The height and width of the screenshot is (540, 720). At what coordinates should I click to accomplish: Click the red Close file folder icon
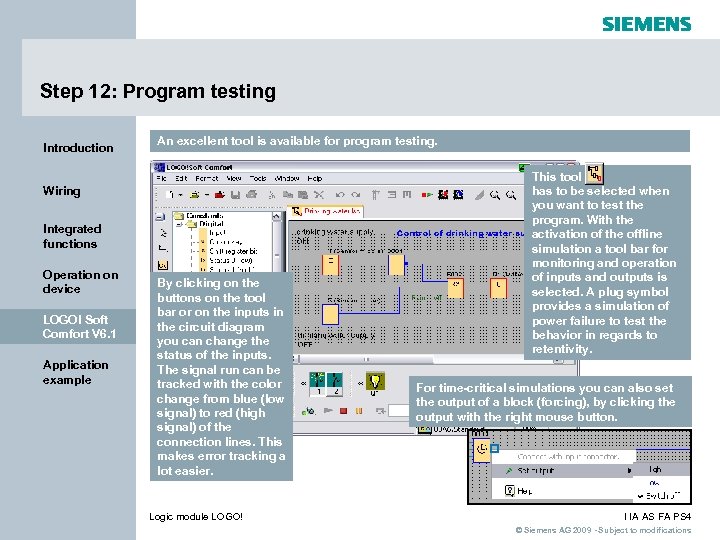click(x=220, y=195)
